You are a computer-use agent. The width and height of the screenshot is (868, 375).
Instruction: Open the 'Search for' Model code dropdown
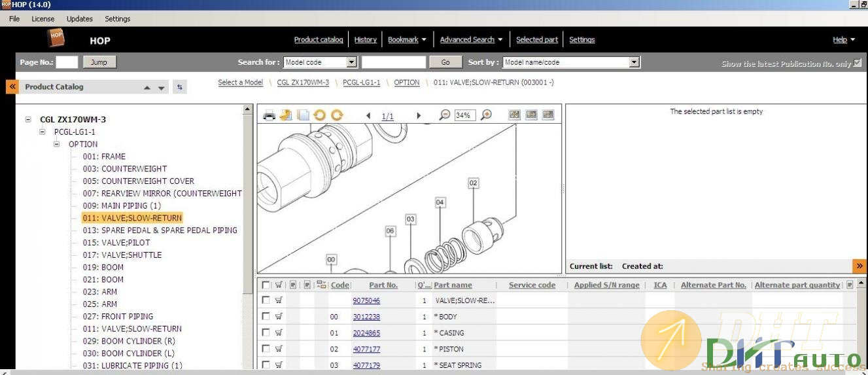(x=352, y=62)
